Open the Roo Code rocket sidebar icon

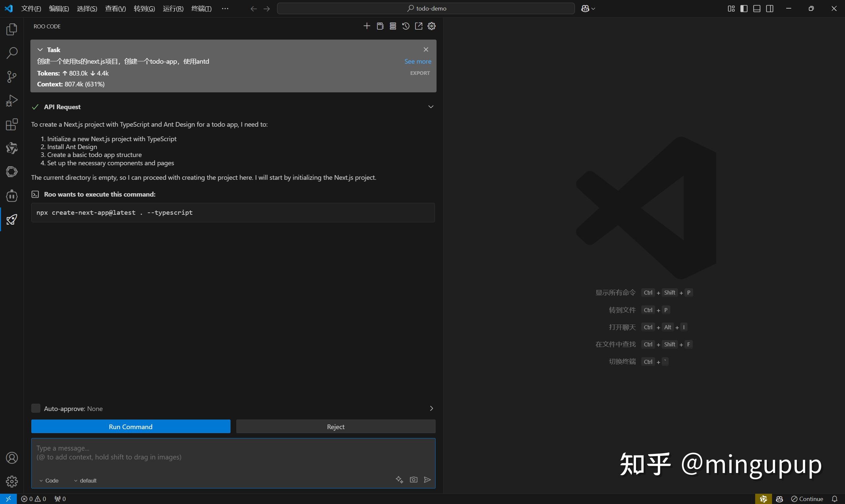point(12,219)
